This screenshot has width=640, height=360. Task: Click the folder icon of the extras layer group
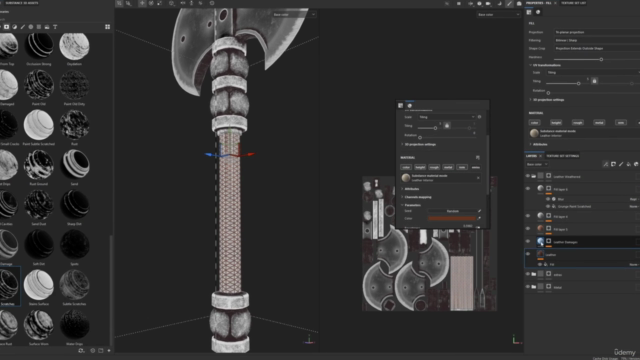[533, 274]
